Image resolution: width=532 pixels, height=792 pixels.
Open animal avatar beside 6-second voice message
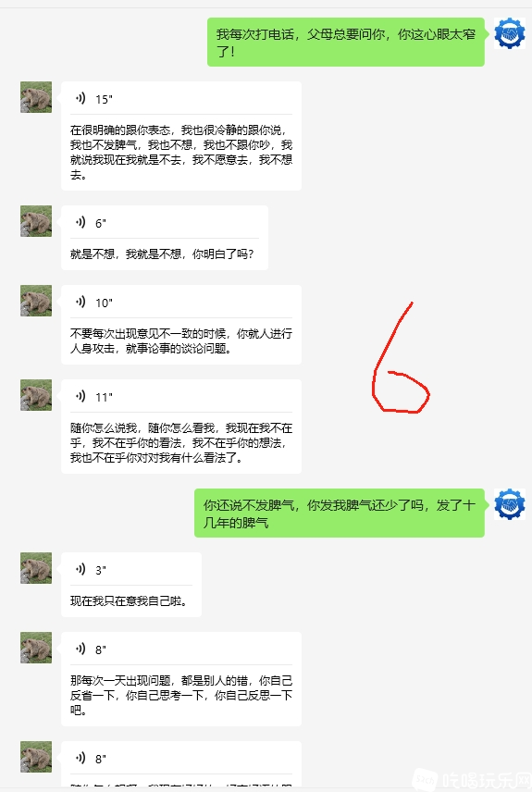36,221
